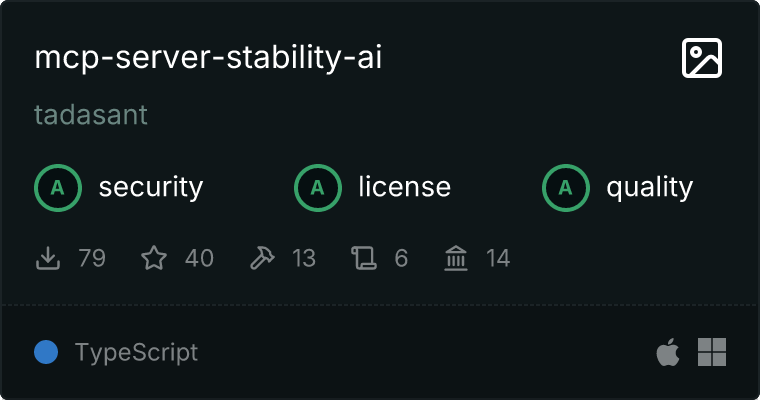Select the security label text
The width and height of the screenshot is (760, 400).
(x=150, y=187)
